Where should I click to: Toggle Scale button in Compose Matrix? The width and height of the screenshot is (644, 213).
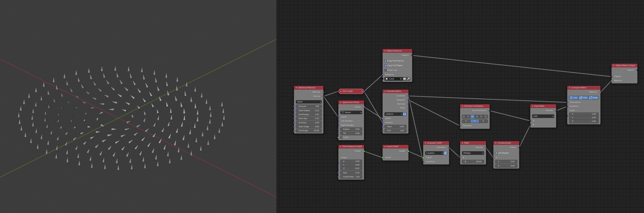pos(594,98)
